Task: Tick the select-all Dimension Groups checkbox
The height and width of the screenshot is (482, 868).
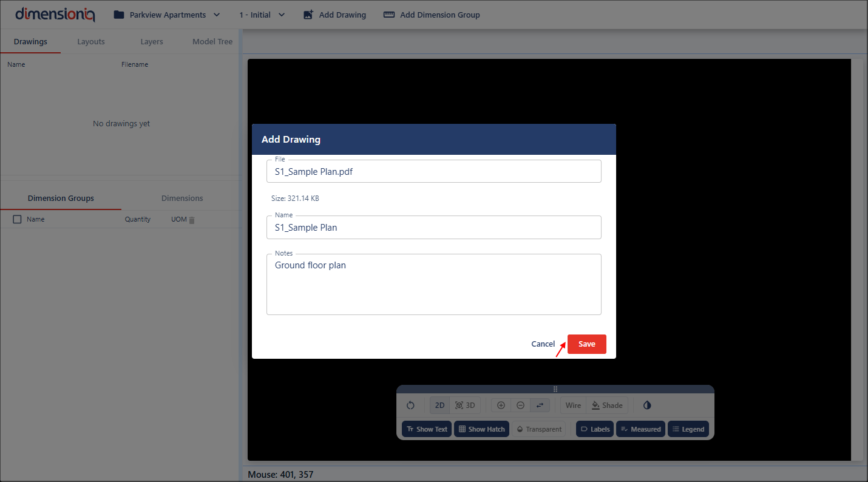Action: click(17, 219)
